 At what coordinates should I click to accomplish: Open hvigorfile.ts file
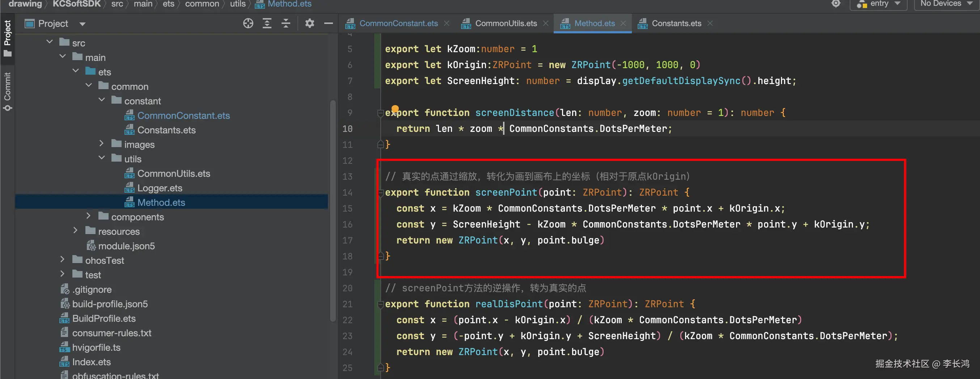[96, 347]
